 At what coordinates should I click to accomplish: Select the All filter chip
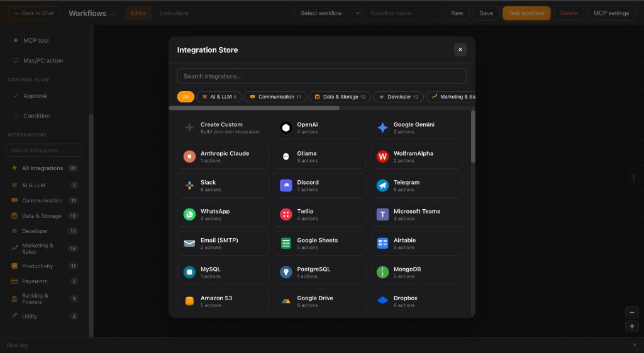186,97
